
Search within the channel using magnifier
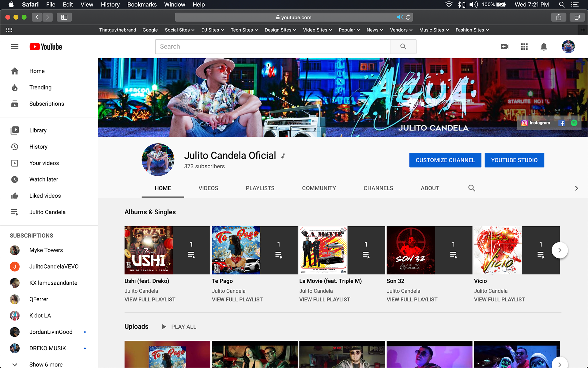(472, 188)
